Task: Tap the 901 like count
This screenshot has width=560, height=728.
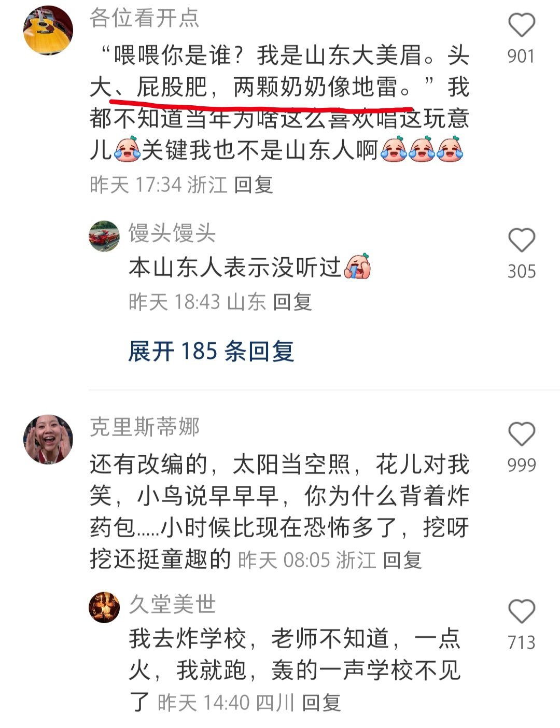Action: click(521, 56)
